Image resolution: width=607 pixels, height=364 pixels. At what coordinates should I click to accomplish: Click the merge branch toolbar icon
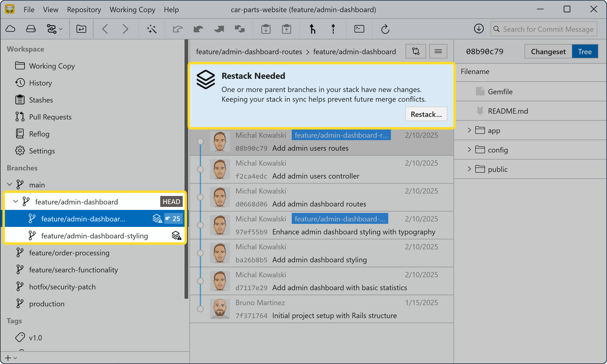pos(312,29)
